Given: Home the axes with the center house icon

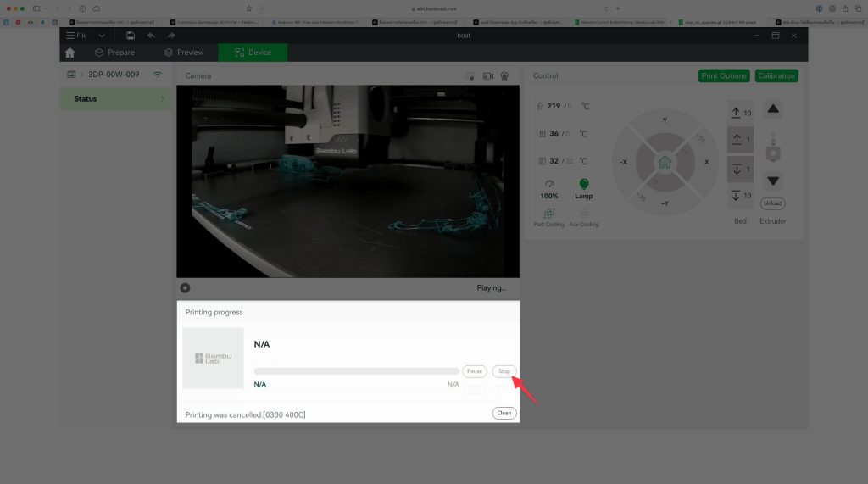Looking at the screenshot, I should [x=665, y=161].
